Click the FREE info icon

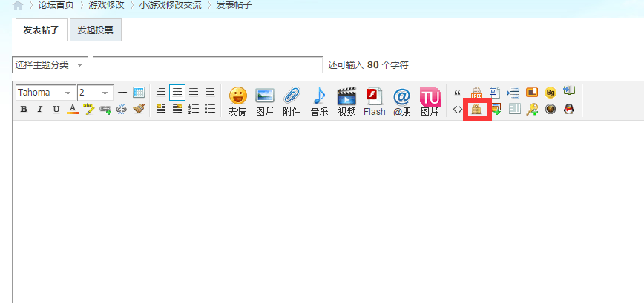pos(476,93)
